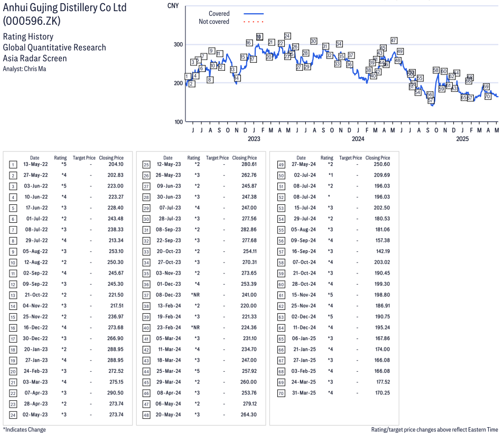Select the closing price 142.19
This screenshot has width=504, height=433.
tap(383, 251)
